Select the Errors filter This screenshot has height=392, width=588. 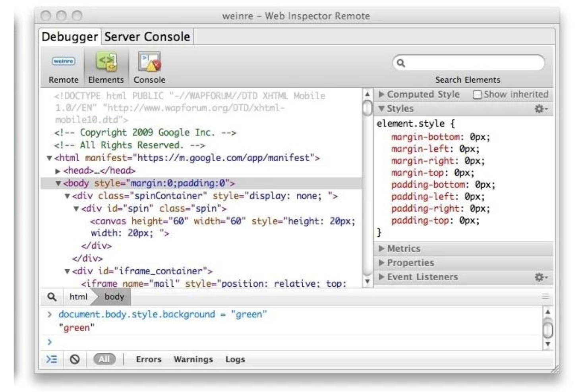pos(149,359)
